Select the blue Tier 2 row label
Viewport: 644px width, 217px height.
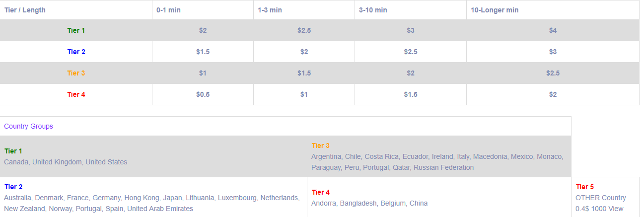(x=76, y=52)
